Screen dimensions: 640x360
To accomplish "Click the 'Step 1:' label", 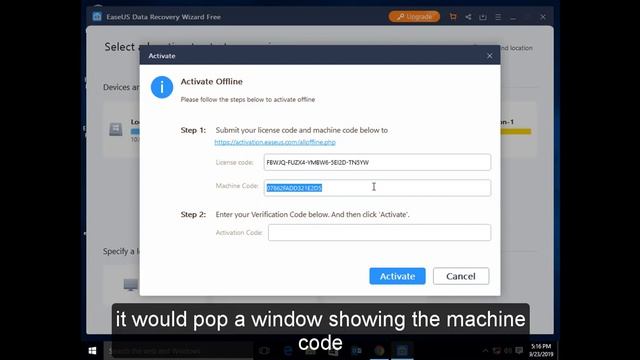I will (x=193, y=130).
